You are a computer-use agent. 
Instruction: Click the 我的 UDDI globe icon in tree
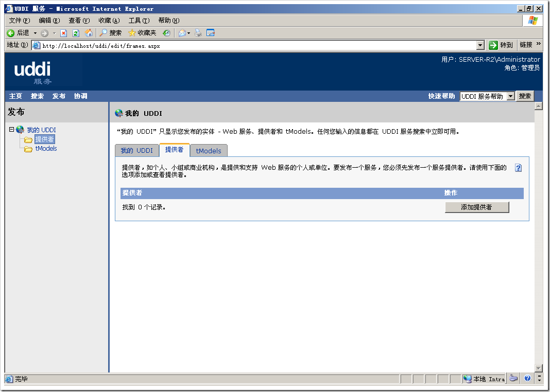[x=20, y=130]
